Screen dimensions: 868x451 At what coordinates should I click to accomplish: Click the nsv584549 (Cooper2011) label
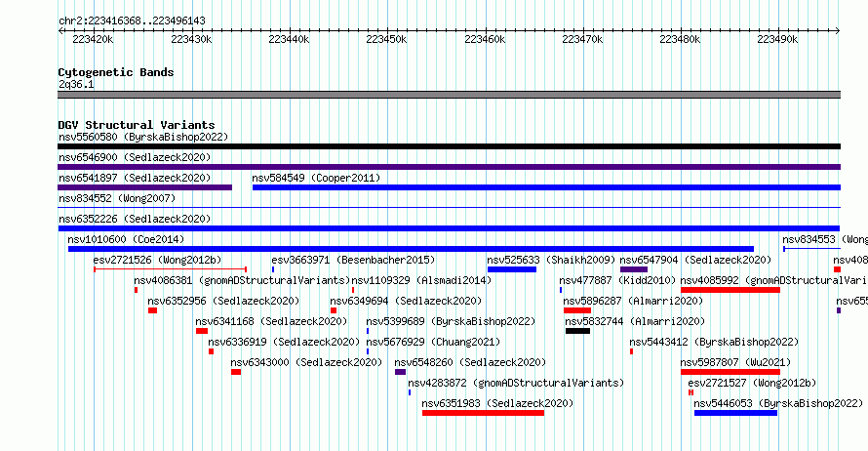pos(316,178)
